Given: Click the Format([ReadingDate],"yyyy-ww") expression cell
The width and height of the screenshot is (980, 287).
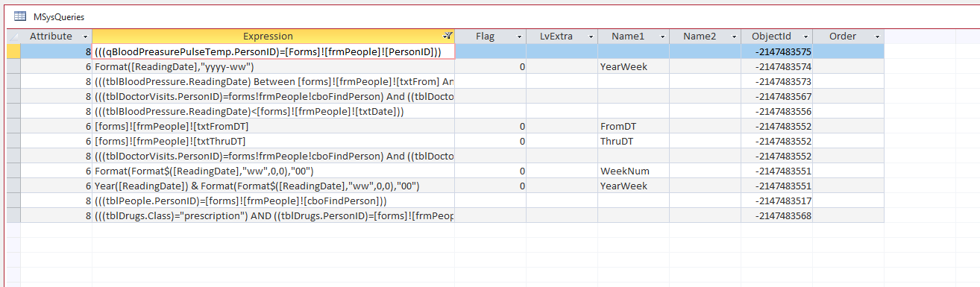Looking at the screenshot, I should tap(273, 66).
